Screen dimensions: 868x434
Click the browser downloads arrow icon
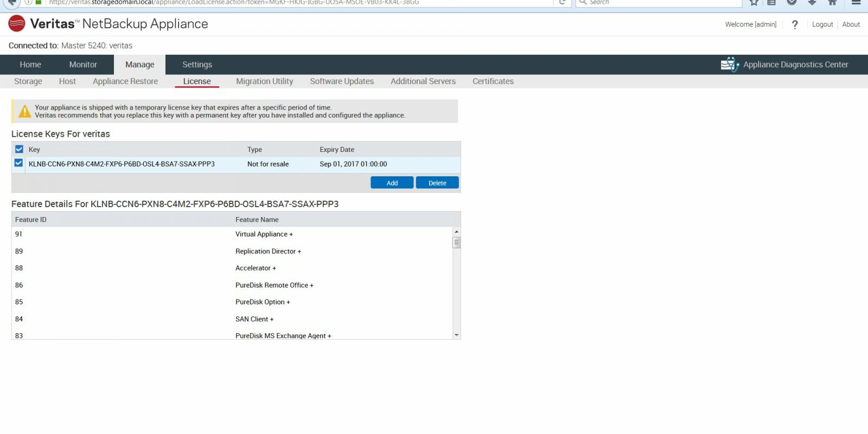coord(812,2)
